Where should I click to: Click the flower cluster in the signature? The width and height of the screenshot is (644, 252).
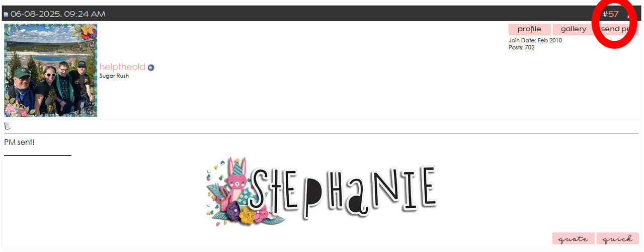coord(248,213)
